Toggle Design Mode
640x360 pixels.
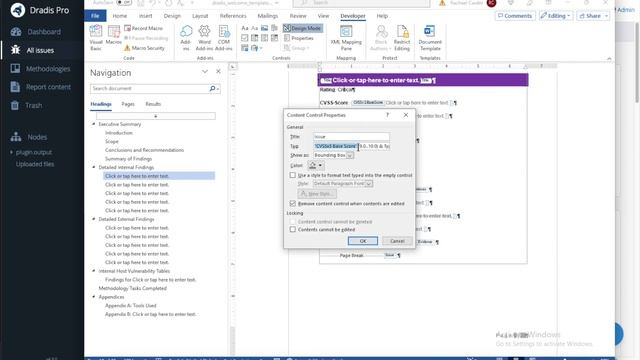click(302, 28)
